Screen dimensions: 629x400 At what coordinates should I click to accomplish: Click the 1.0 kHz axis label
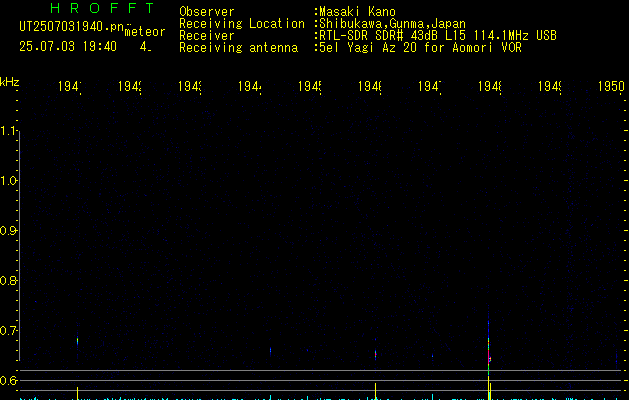[x=9, y=181]
